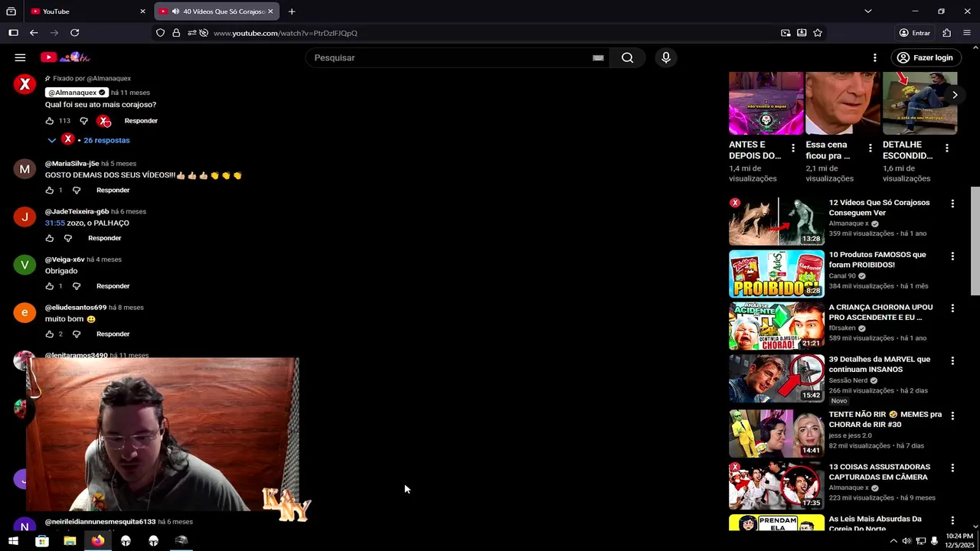Viewport: 980px width, 551px height.
Task: Open options for '12 Vídeos Que Só Corajosos' video
Action: coord(952,204)
